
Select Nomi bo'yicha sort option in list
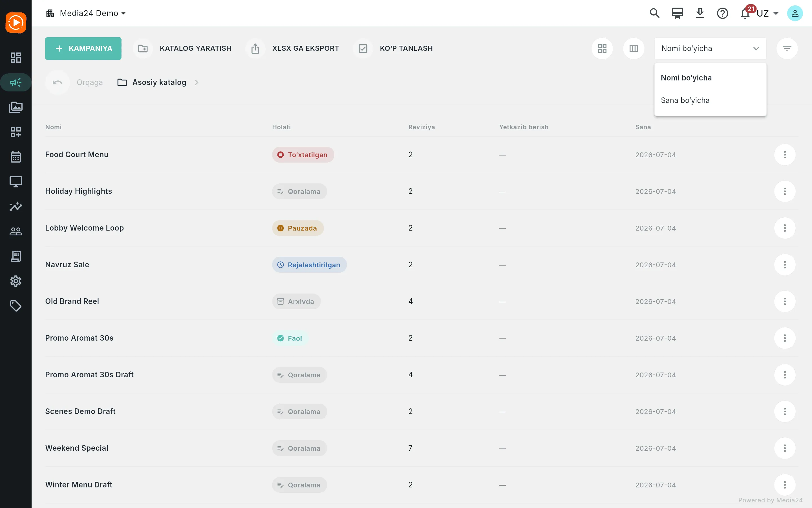(710, 78)
